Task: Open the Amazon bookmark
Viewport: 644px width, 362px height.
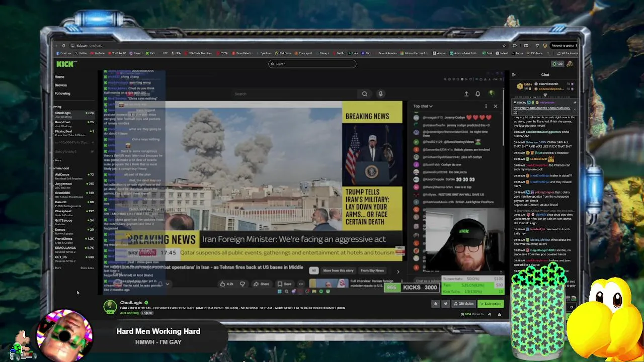Action: coord(440,53)
